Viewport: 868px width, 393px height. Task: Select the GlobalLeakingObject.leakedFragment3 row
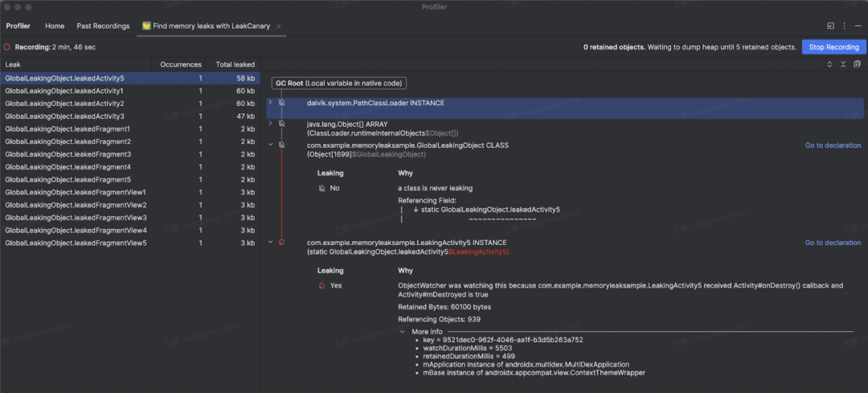130,154
